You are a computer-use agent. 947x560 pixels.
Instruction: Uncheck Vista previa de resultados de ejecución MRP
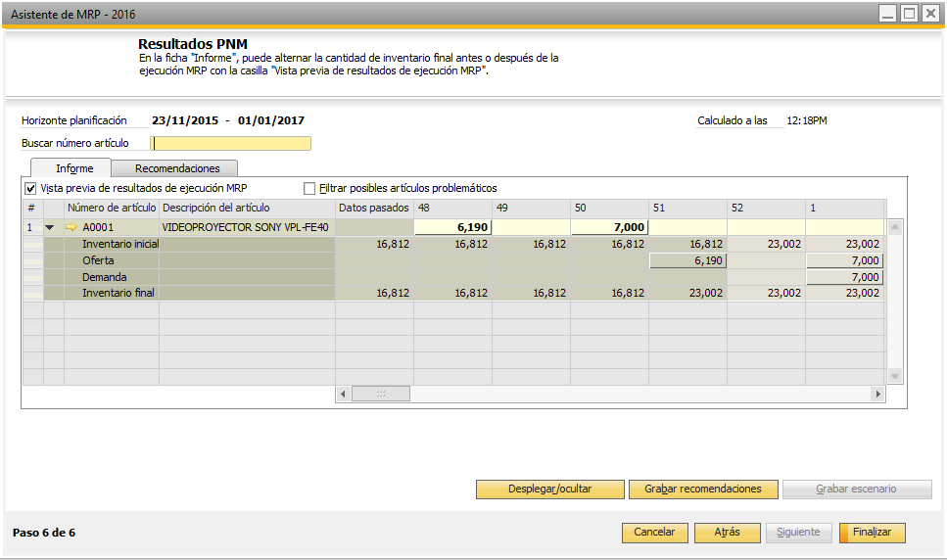click(30, 189)
